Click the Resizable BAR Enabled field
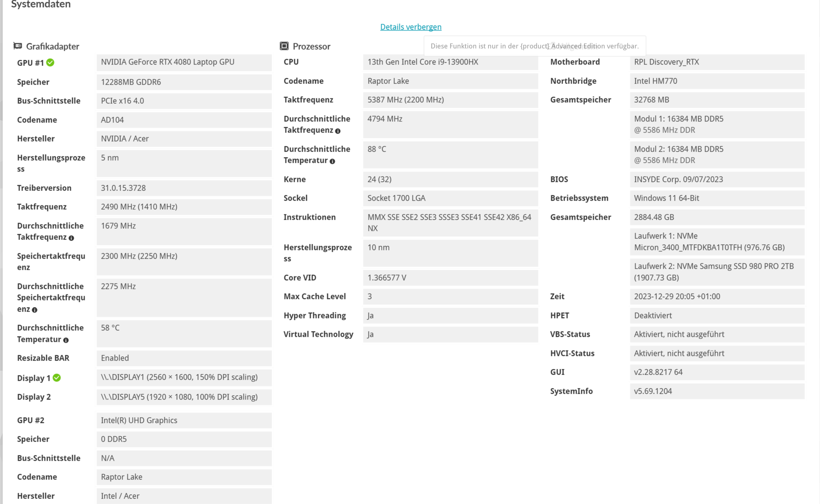 click(x=184, y=358)
